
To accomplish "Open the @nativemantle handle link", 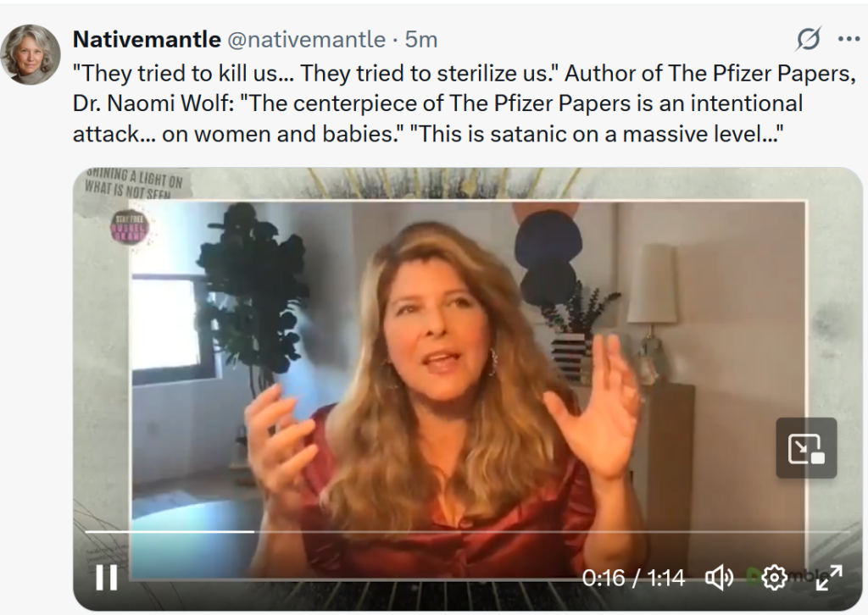I will [307, 39].
